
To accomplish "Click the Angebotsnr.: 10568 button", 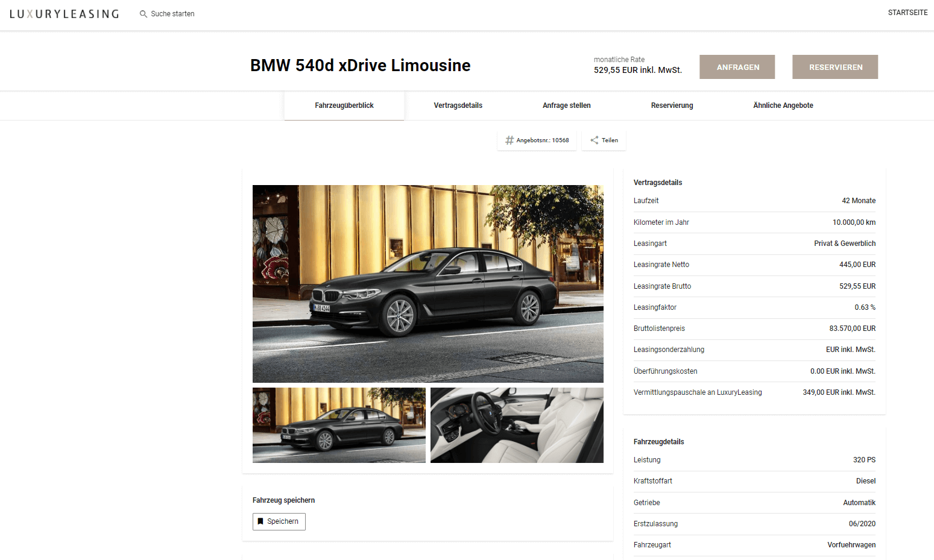I will [537, 140].
